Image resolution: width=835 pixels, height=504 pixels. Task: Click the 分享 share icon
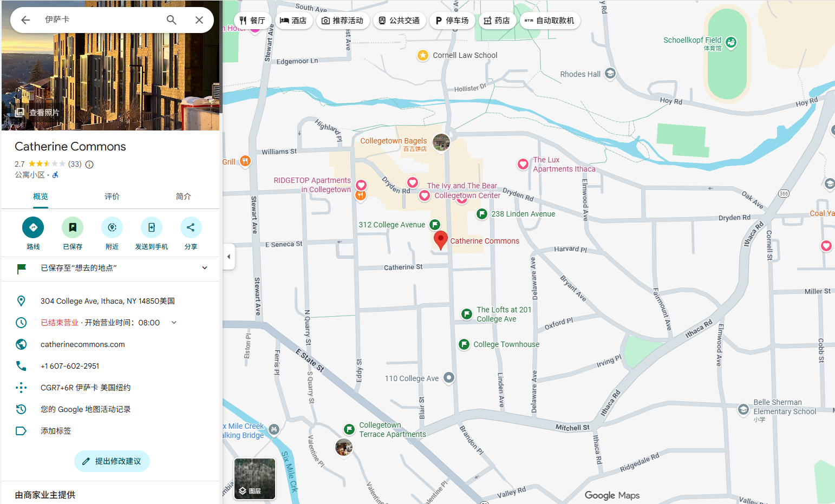[191, 227]
